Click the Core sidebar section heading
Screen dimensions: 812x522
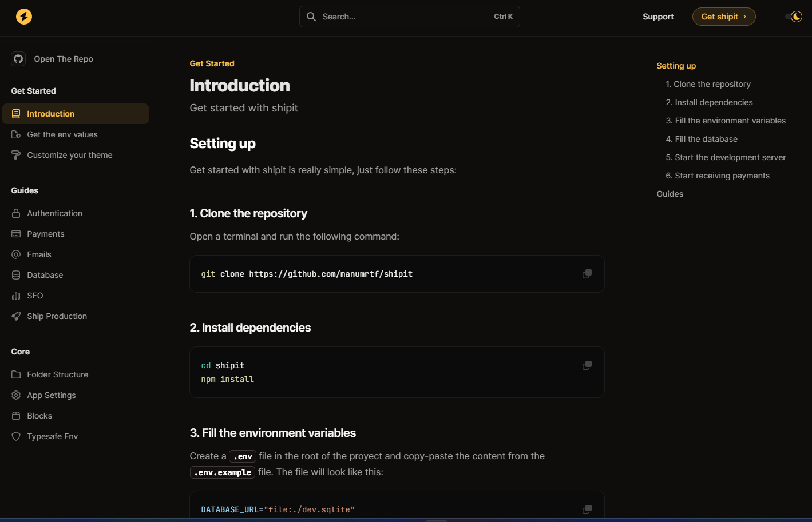point(21,352)
